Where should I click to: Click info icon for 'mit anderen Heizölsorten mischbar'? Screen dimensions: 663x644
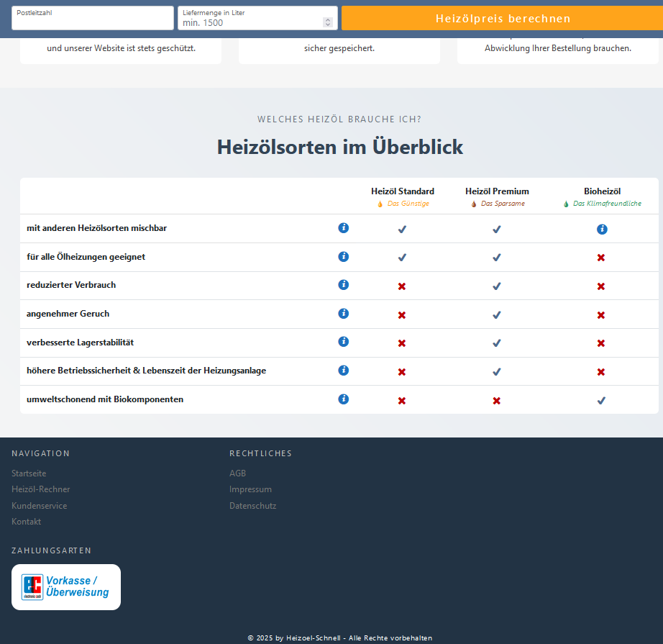point(343,228)
